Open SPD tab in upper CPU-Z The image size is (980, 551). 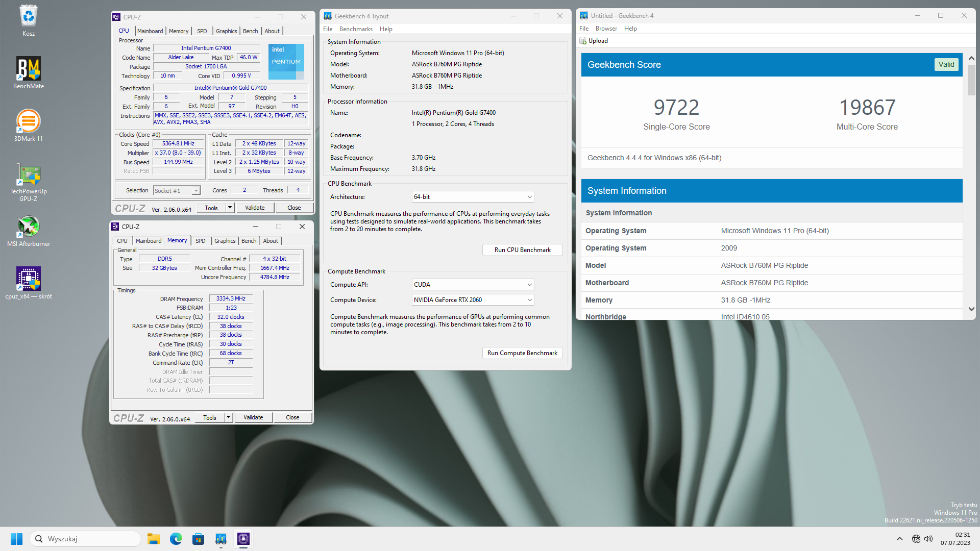pyautogui.click(x=202, y=31)
